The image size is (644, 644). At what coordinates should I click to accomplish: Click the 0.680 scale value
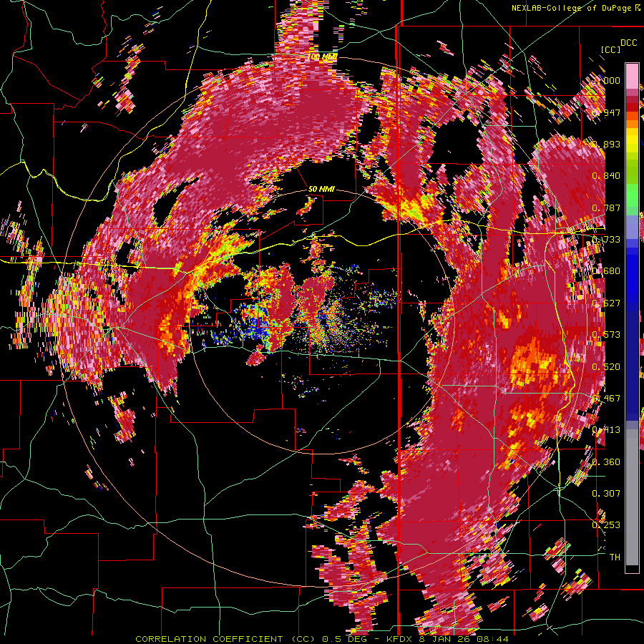coord(606,271)
